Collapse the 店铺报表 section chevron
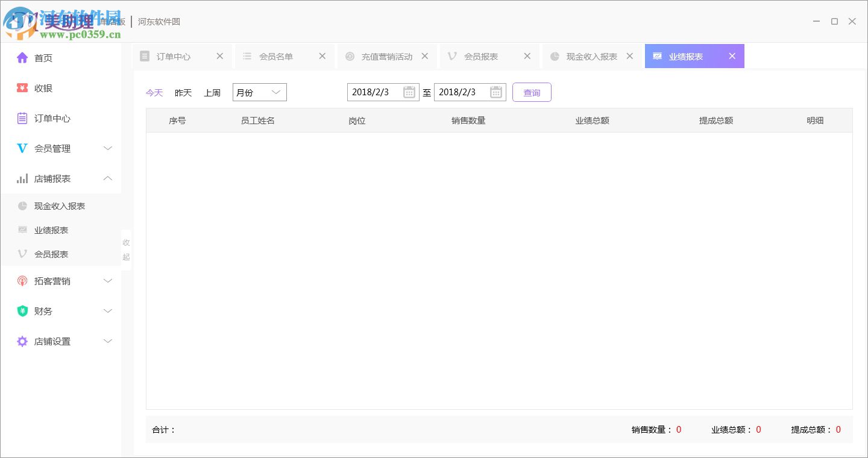 [108, 178]
